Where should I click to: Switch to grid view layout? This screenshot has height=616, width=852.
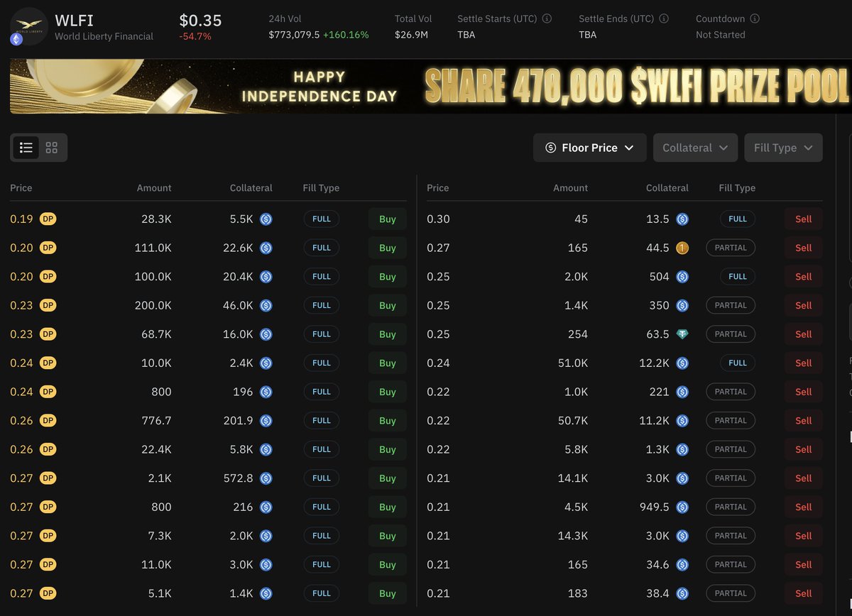pos(51,148)
